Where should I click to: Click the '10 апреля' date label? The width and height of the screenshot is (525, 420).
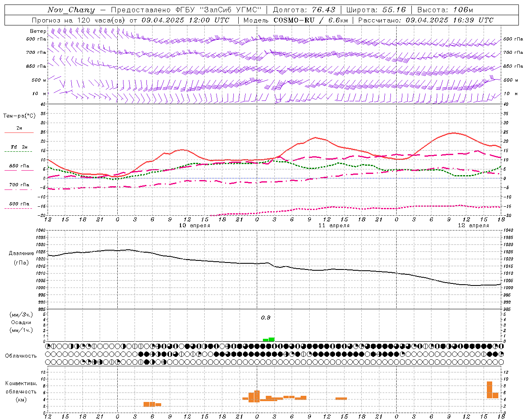click(x=194, y=226)
